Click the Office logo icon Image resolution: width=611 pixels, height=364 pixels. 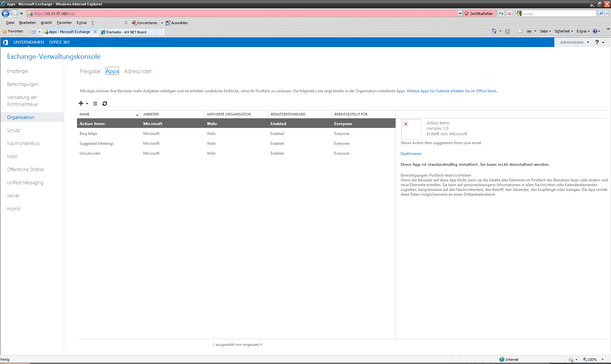pyautogui.click(x=5, y=42)
